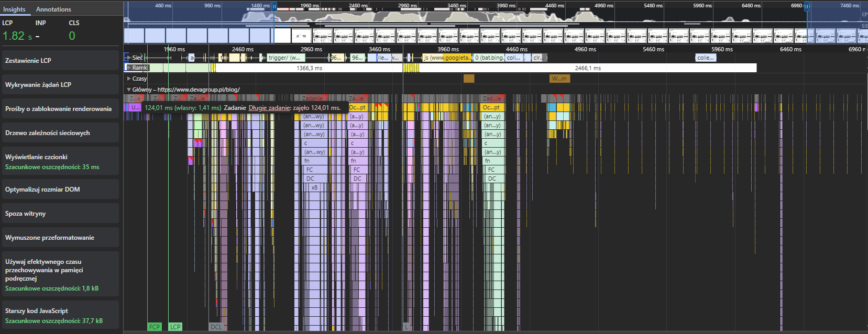Select the LCP timing marker
868x334 pixels.
pos(175,327)
